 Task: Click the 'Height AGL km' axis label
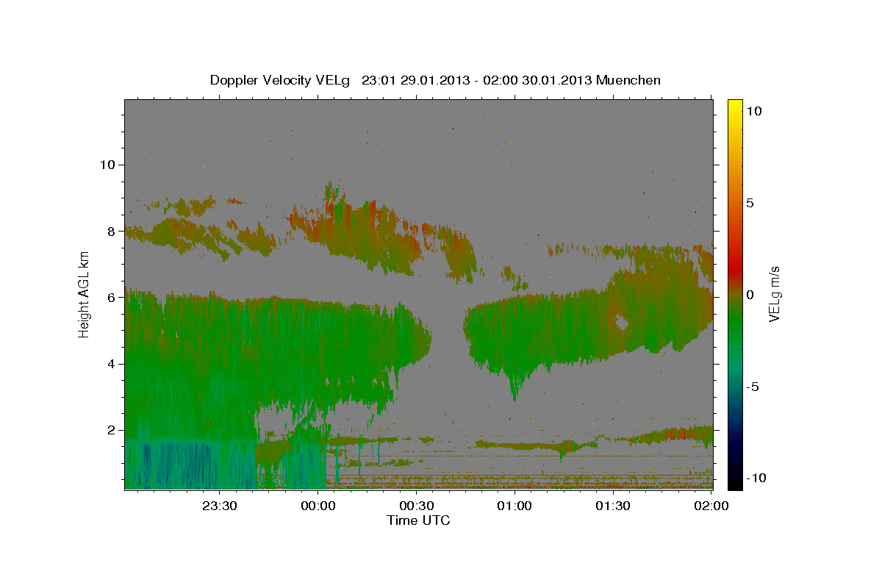tap(85, 294)
